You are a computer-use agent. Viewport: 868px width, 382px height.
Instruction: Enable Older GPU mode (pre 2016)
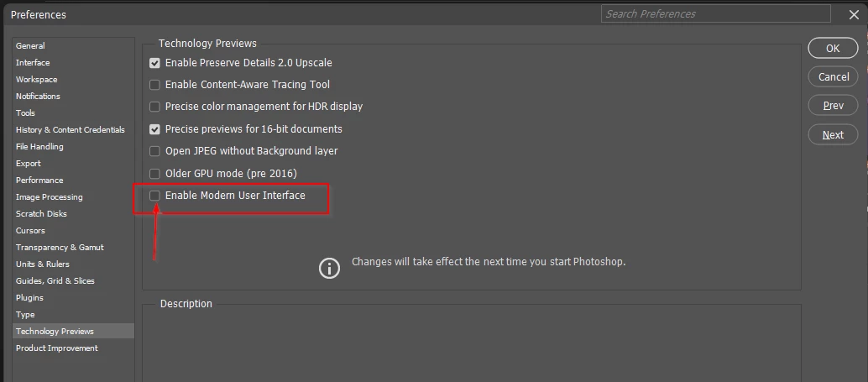[154, 174]
